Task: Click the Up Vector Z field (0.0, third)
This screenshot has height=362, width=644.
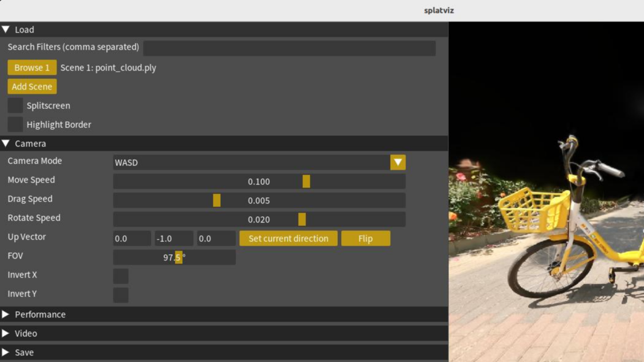Action: pos(216,238)
